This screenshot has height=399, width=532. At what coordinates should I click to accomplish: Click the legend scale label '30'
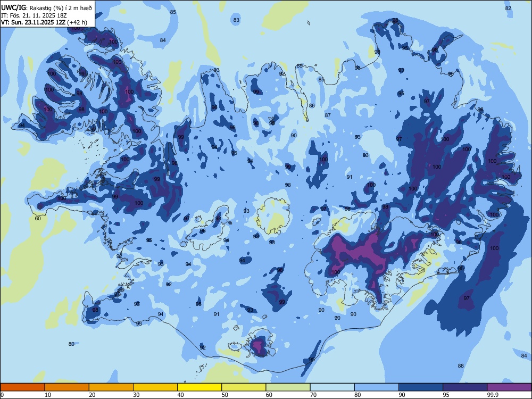(136, 395)
